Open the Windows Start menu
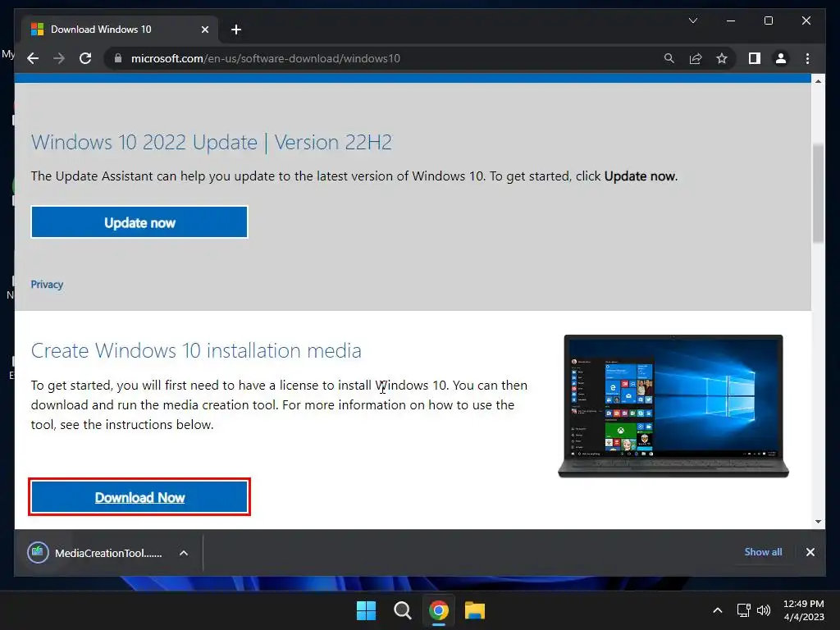 367,610
